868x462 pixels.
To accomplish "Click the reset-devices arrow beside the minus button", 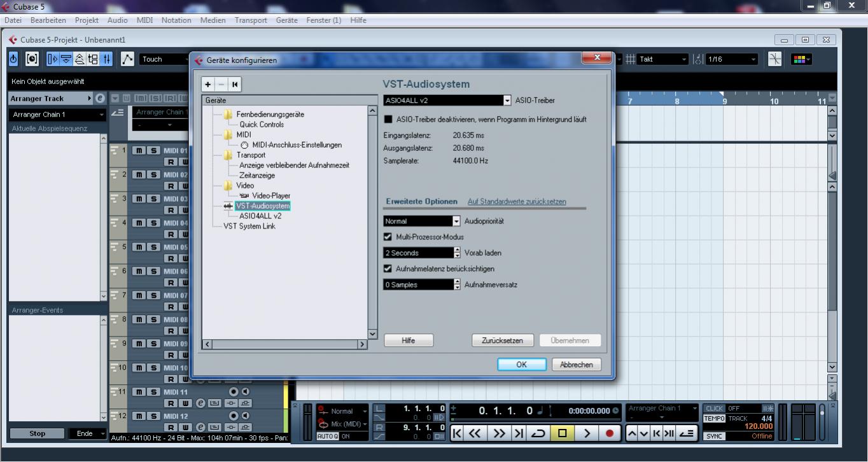I will [235, 84].
